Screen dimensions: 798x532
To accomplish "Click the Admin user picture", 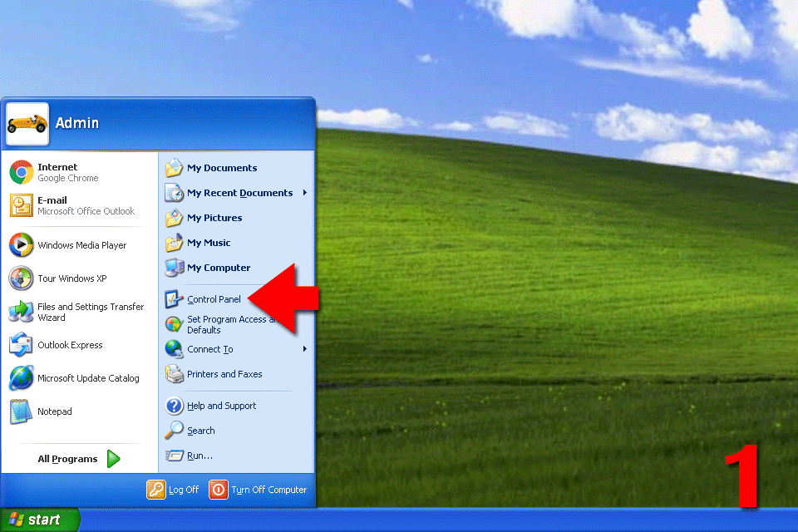I will pos(27,124).
